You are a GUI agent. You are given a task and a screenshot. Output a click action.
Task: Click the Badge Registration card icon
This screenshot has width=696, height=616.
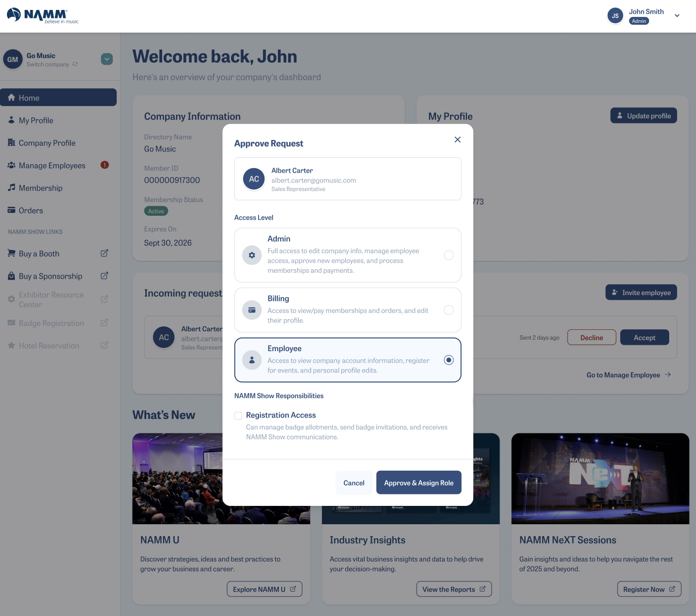[x=11, y=323]
